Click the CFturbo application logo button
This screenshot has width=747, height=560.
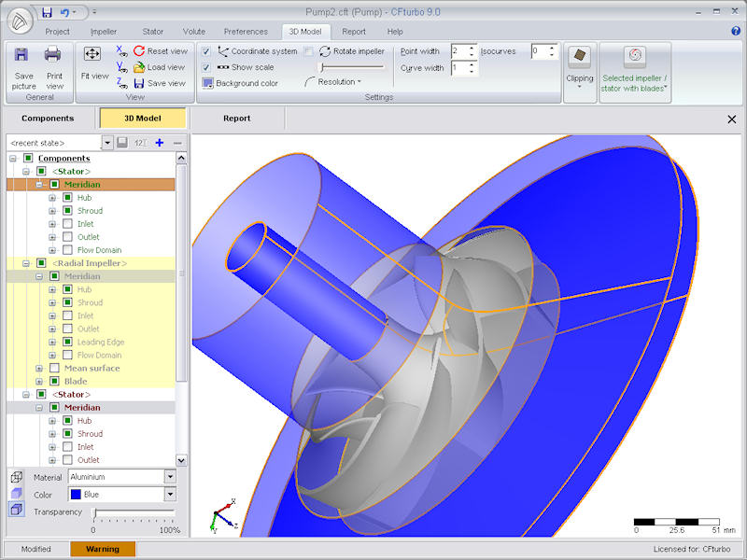[20, 21]
